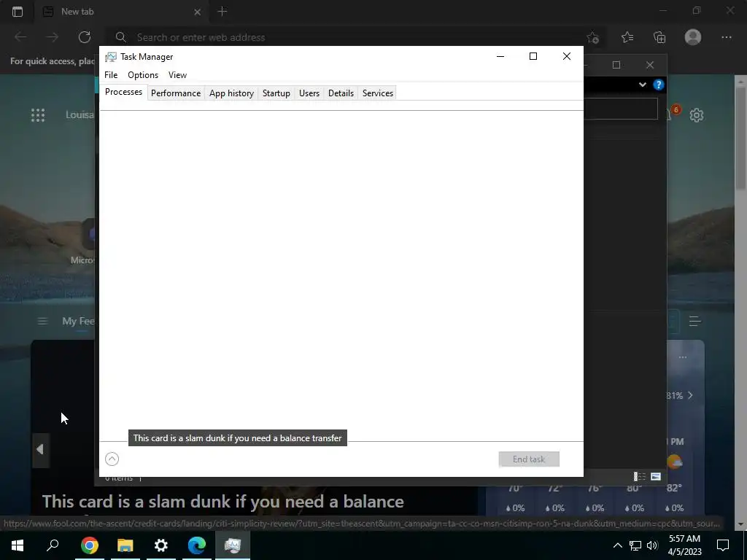Open the balance transfer card headline
The image size is (747, 560).
[223, 502]
